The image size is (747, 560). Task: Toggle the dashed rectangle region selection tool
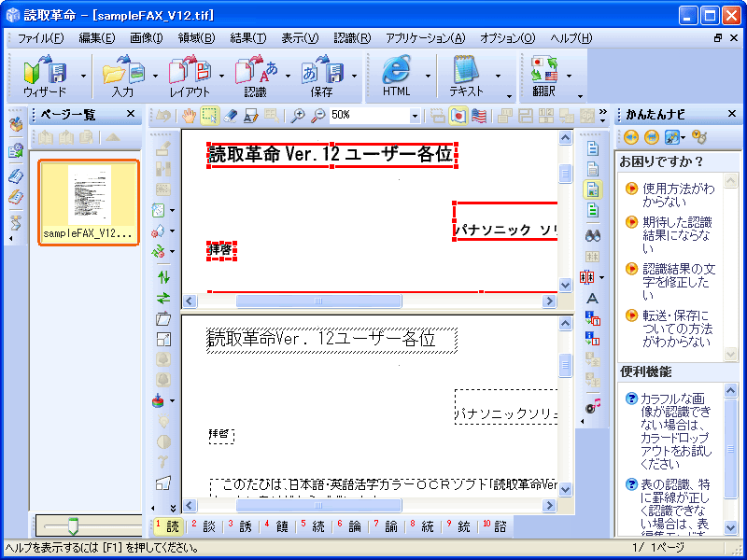(209, 115)
